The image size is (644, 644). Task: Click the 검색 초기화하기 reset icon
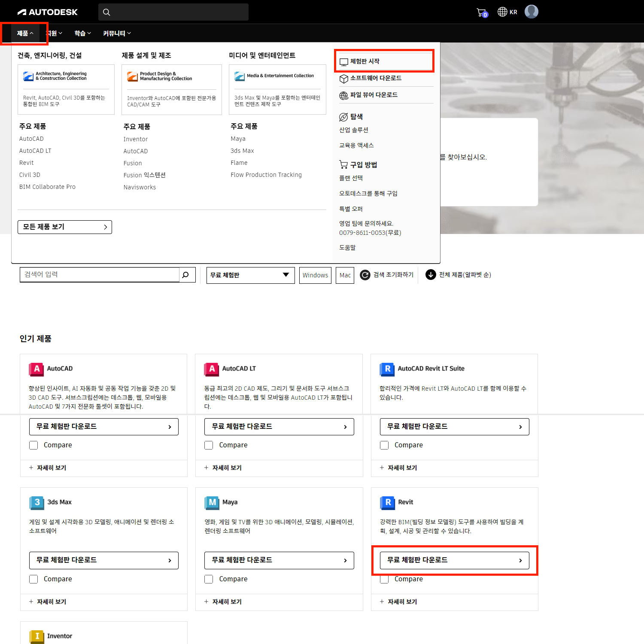click(365, 275)
